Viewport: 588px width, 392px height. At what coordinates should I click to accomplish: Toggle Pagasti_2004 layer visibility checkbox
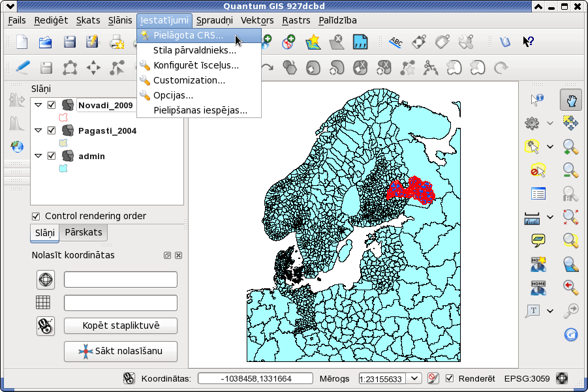point(52,130)
